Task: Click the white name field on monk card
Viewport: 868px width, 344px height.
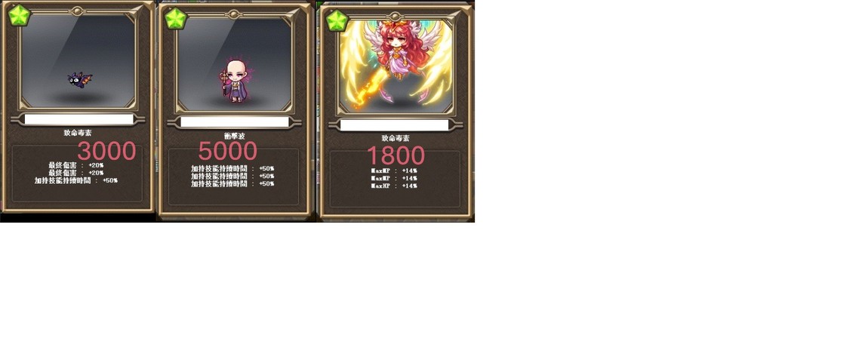Action: tap(235, 122)
